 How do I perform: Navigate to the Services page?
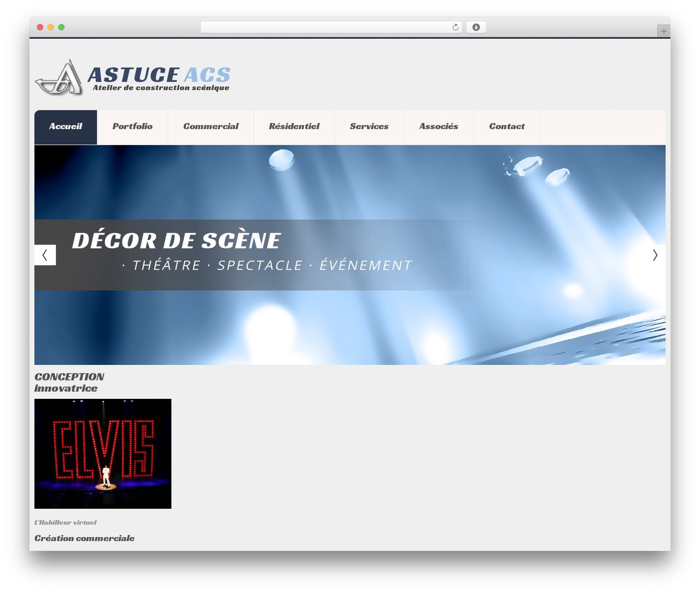tap(369, 127)
